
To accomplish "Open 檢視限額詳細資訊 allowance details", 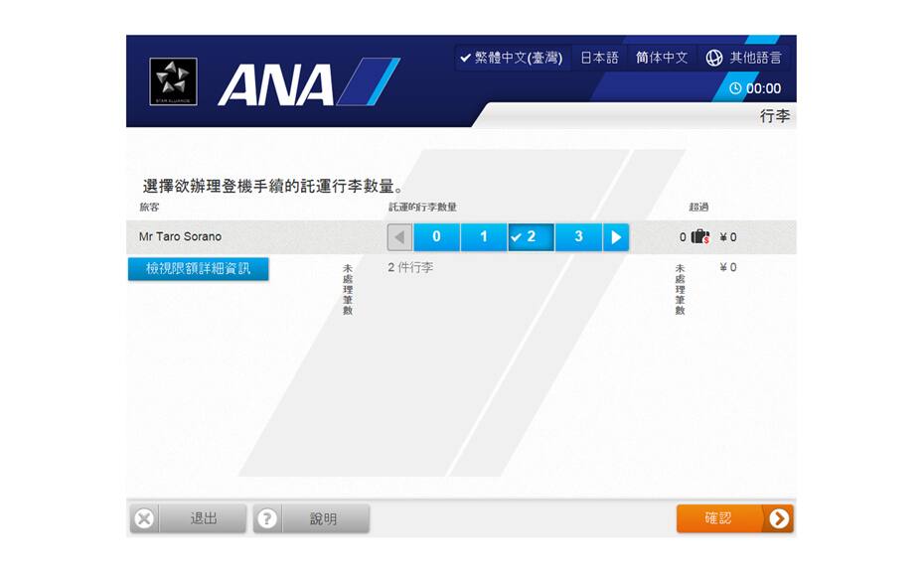I will [198, 269].
